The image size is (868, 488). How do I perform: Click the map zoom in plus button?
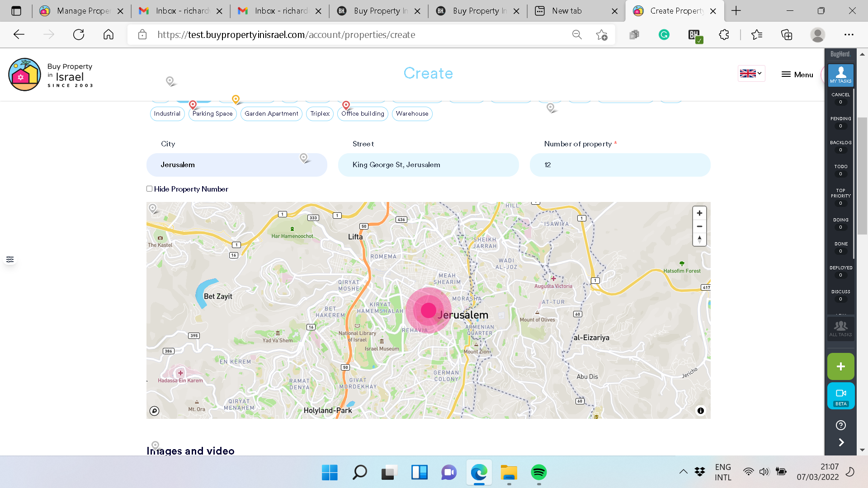(699, 213)
